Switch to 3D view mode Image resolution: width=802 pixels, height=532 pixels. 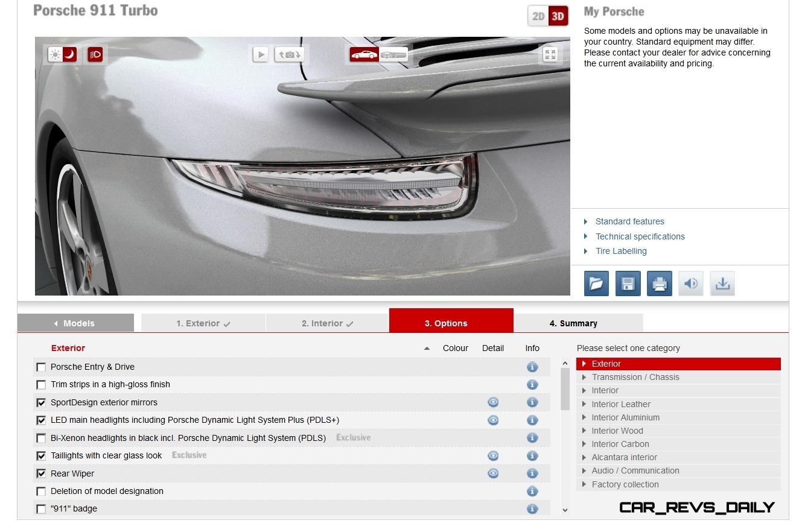(558, 16)
